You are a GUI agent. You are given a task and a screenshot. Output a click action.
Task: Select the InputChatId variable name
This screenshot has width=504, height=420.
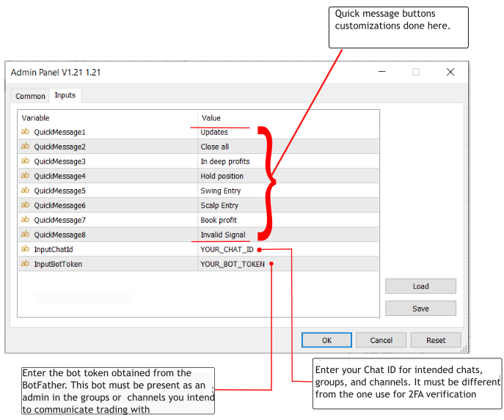click(54, 249)
